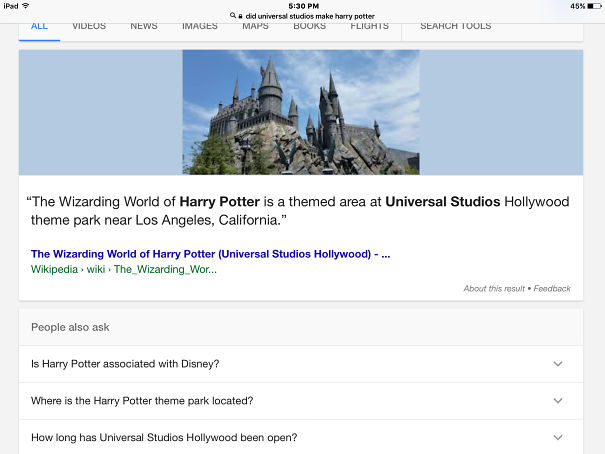
Task: Tap the 'Where is the Harry Potter theme park located?' text
Action: 142,401
